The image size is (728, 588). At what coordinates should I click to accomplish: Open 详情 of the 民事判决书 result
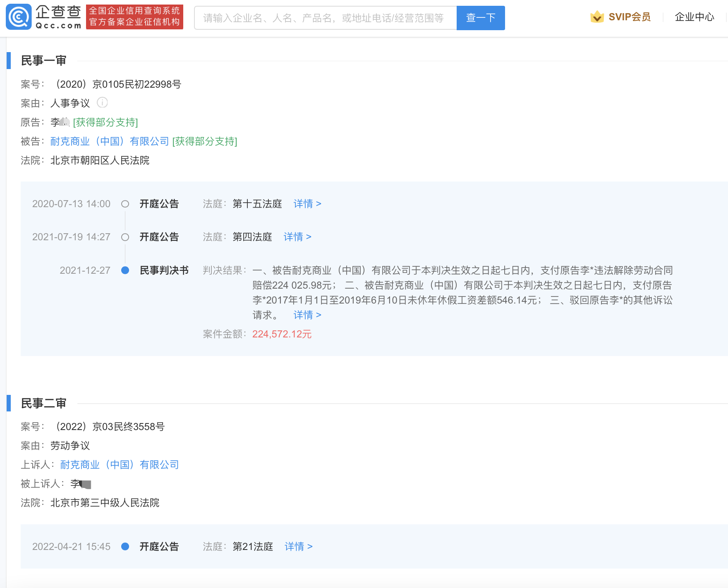(x=307, y=315)
